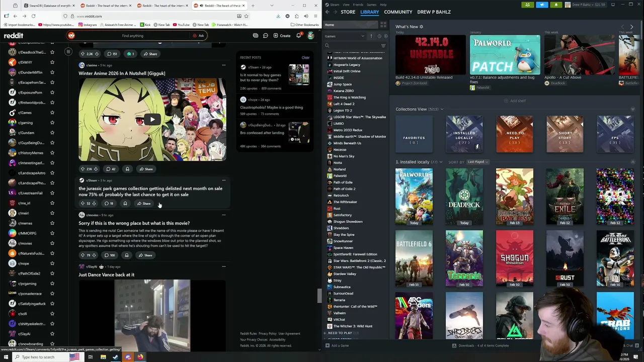Open the options menu of the r/anime post

tap(224, 65)
